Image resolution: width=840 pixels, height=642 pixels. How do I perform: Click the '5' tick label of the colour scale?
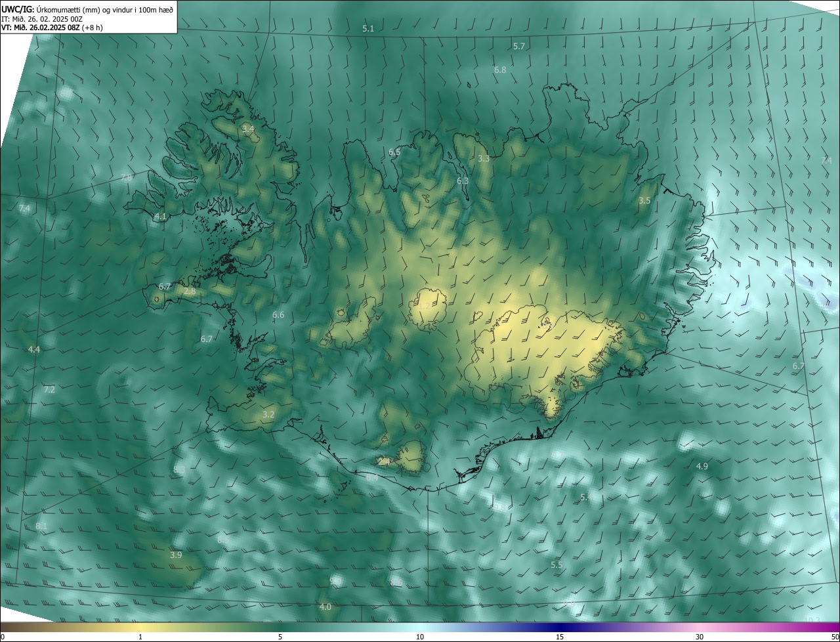[x=280, y=637]
